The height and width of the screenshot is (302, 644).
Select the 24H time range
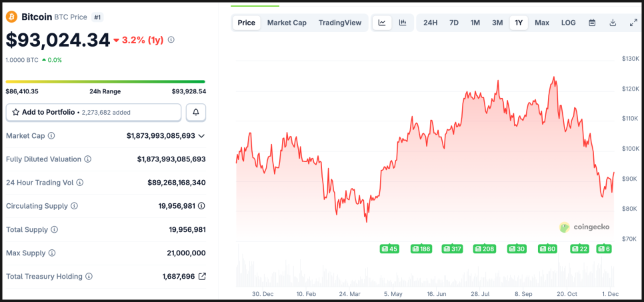tap(431, 23)
